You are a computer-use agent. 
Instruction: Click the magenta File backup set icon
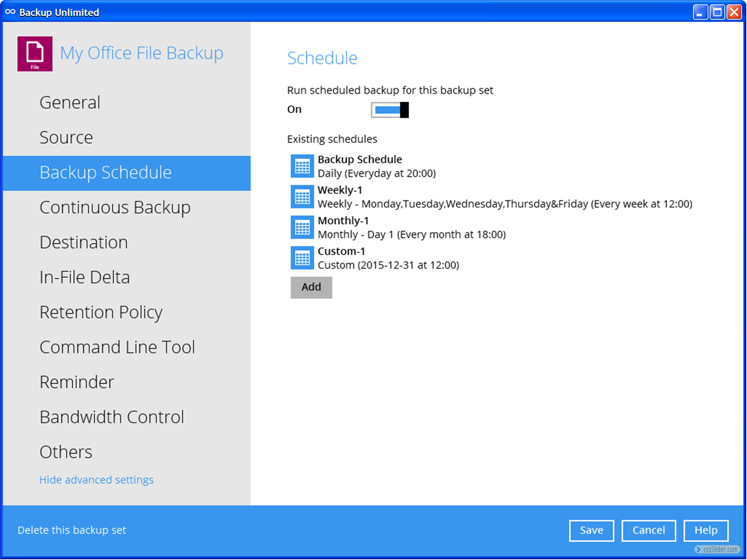point(35,54)
